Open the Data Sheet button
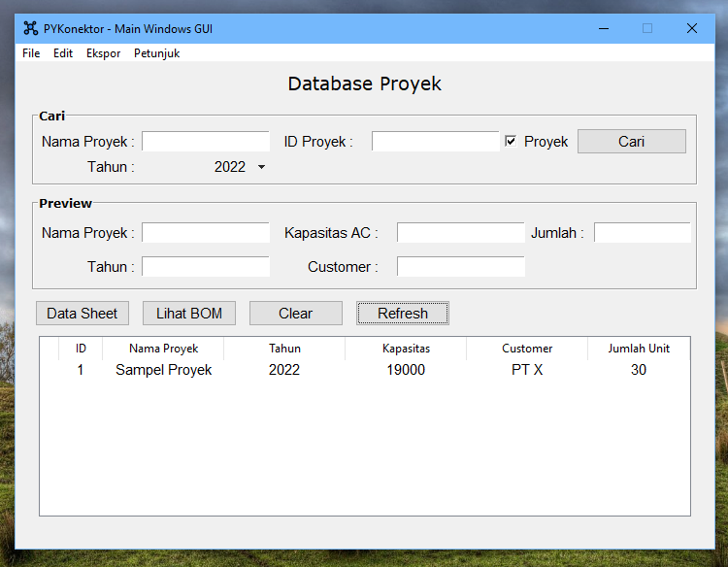Screen dimensions: 728x567 tap(83, 313)
